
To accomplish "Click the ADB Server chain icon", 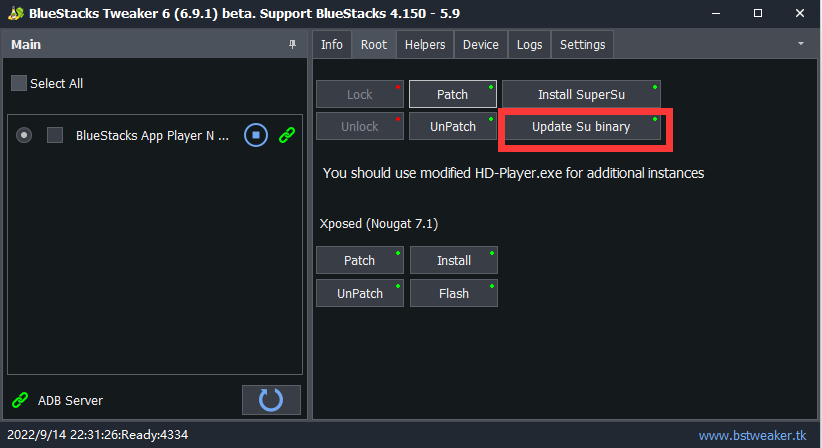I will point(19,400).
